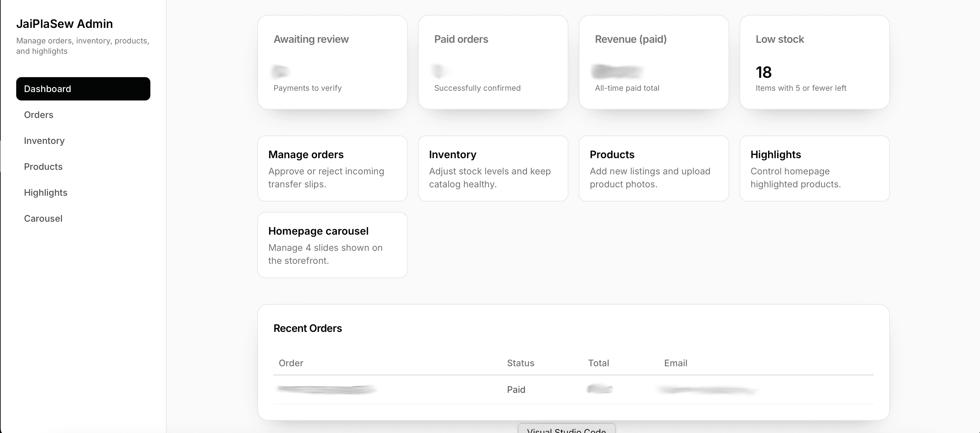
Task: Click the low stock count 18
Action: pyautogui.click(x=764, y=72)
